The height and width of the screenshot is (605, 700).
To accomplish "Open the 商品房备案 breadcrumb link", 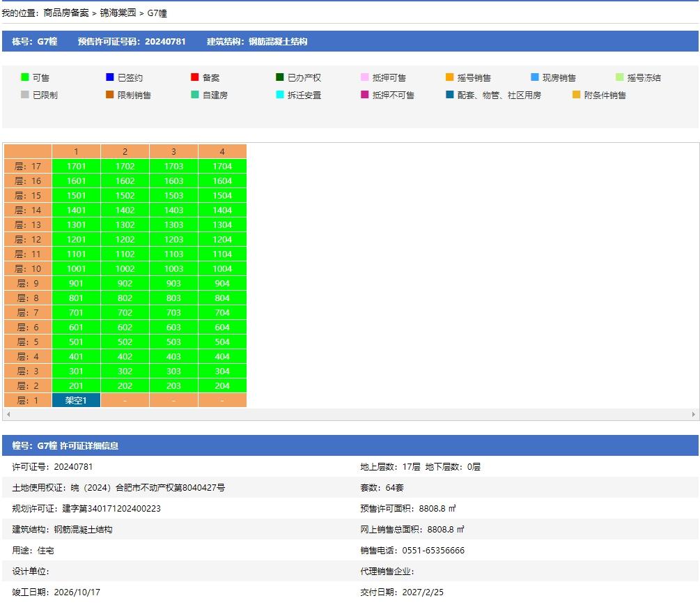I will [66, 13].
